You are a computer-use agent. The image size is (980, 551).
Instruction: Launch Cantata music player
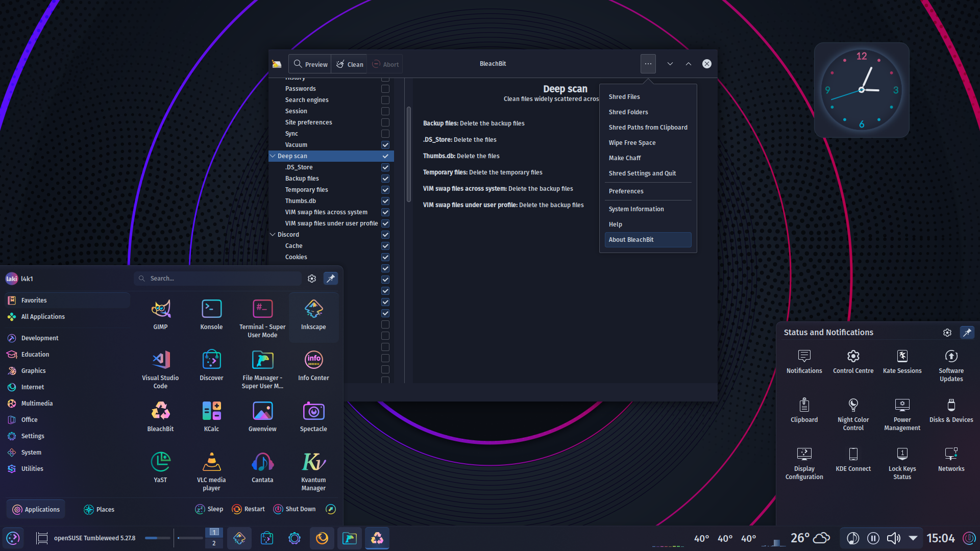click(x=262, y=468)
